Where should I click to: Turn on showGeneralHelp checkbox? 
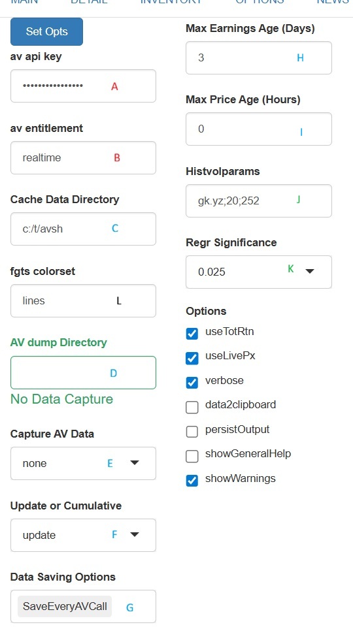point(192,456)
